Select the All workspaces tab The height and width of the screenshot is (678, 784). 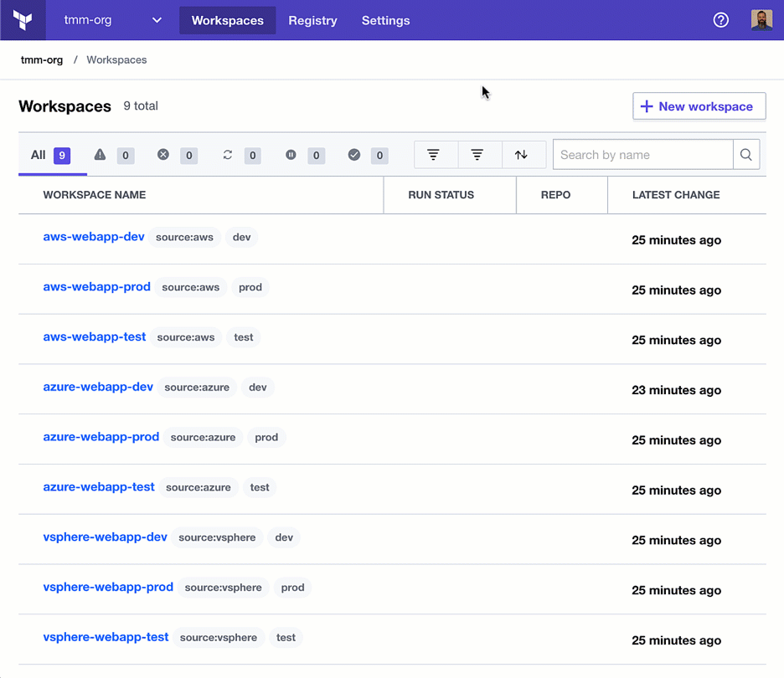pos(52,155)
